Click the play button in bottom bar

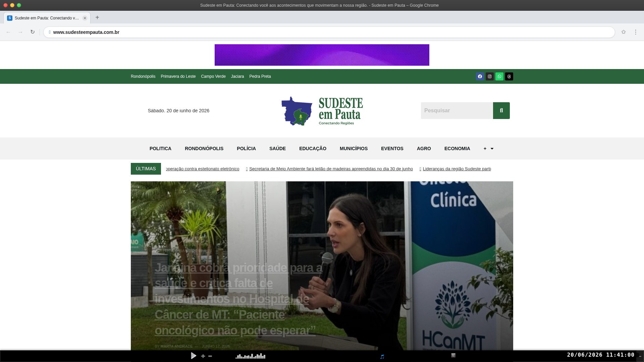pyautogui.click(x=194, y=356)
